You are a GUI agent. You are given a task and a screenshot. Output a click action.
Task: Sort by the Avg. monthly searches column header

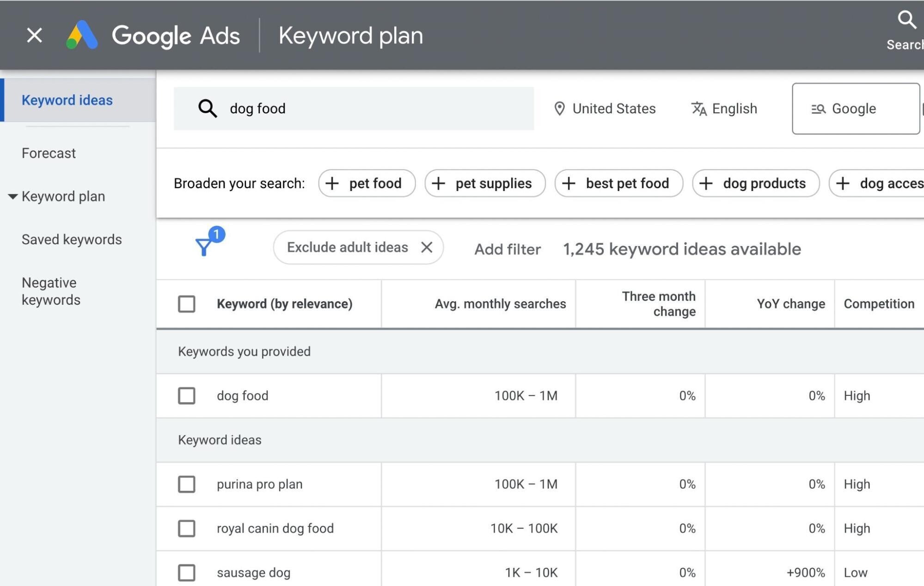(500, 304)
